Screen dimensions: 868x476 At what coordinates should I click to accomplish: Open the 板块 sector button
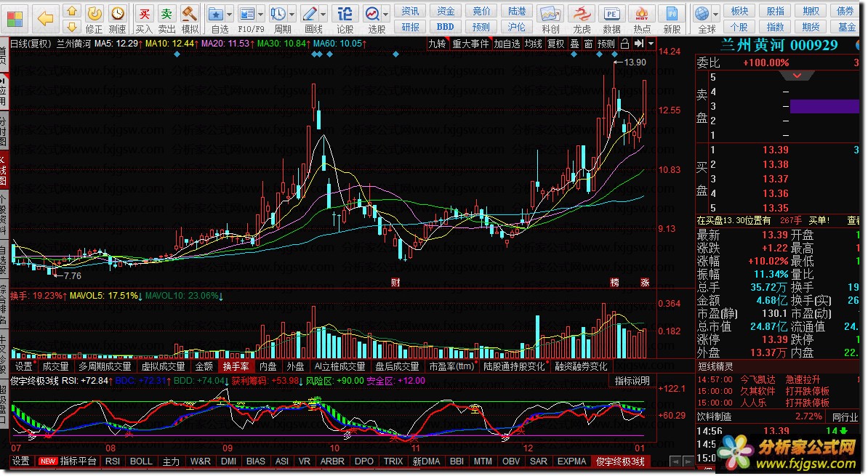click(739, 11)
